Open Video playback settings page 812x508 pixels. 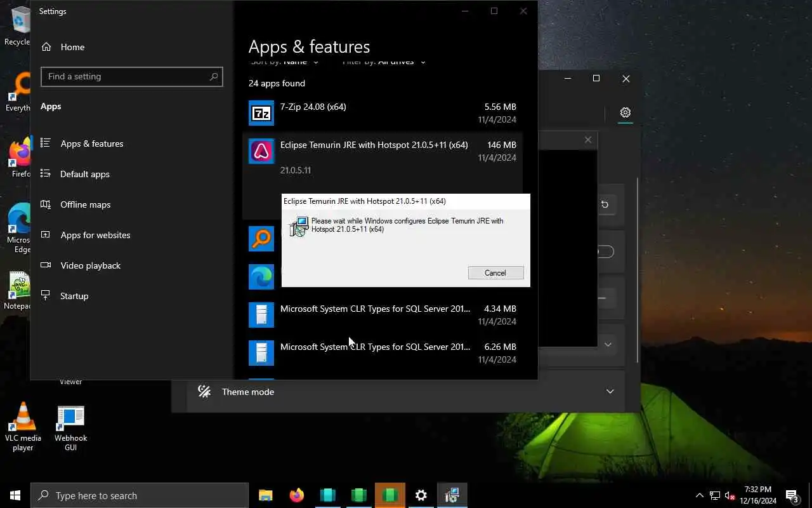tap(132, 265)
